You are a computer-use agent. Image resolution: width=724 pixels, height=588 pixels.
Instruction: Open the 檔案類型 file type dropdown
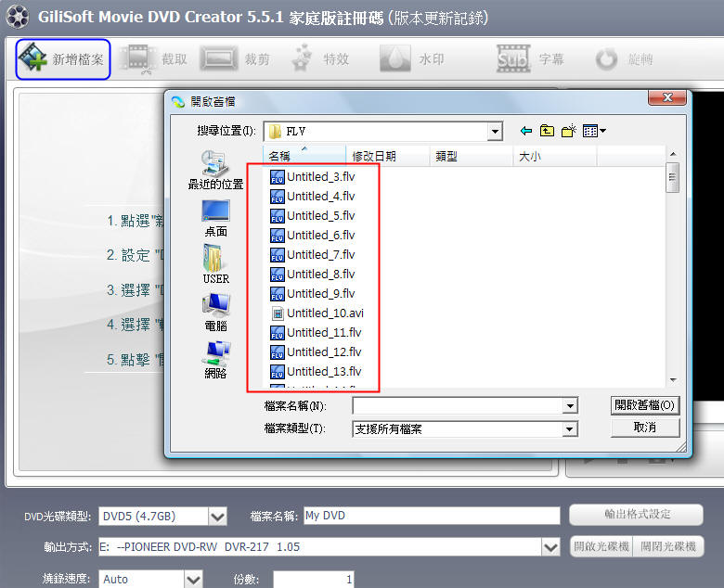tap(569, 428)
